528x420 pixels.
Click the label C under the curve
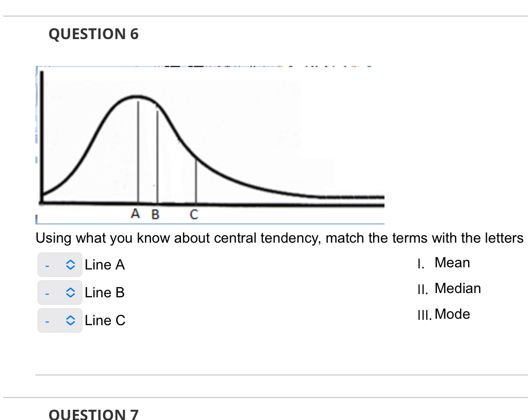[x=193, y=214]
